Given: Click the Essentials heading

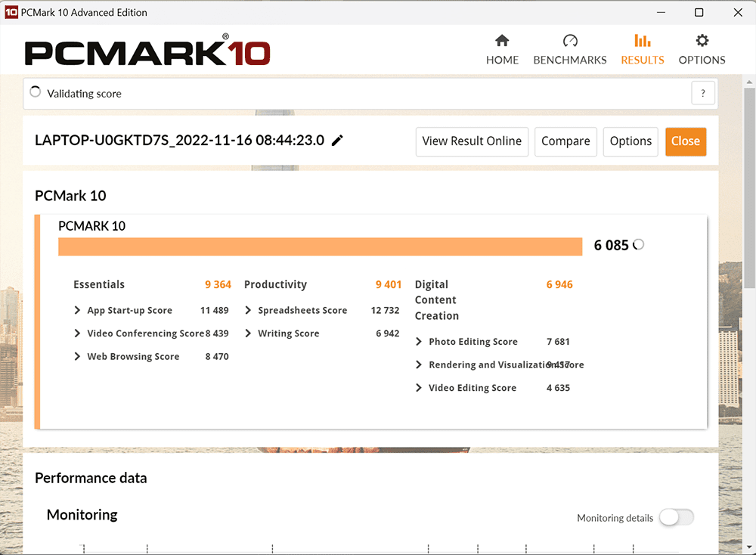Looking at the screenshot, I should coord(99,284).
